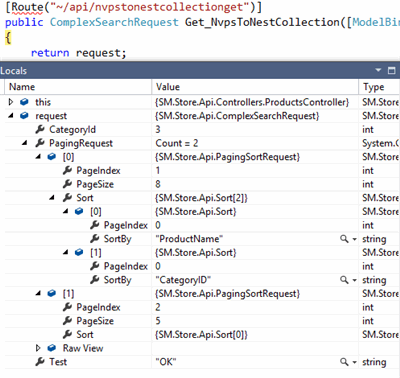Image resolution: width=400 pixels, height=378 pixels.
Task: Click the blue cube icon beside Raw View
Action: click(x=52, y=348)
